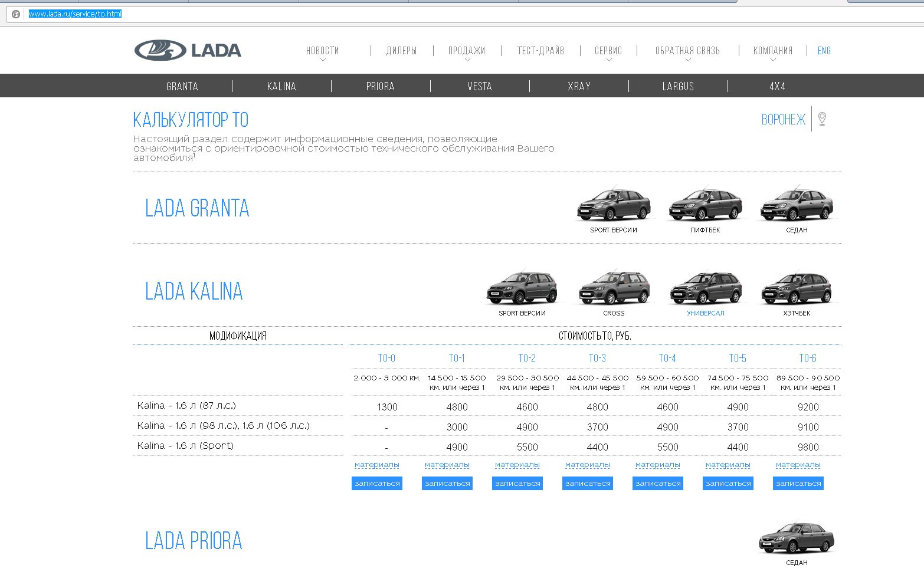Open the Kalina model tab
This screenshot has width=924, height=575.
click(x=281, y=86)
